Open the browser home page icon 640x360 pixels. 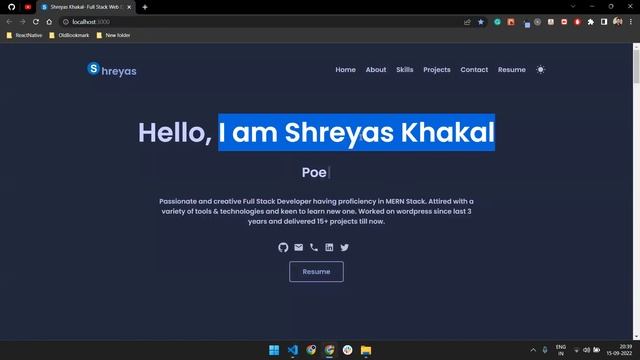49,22
